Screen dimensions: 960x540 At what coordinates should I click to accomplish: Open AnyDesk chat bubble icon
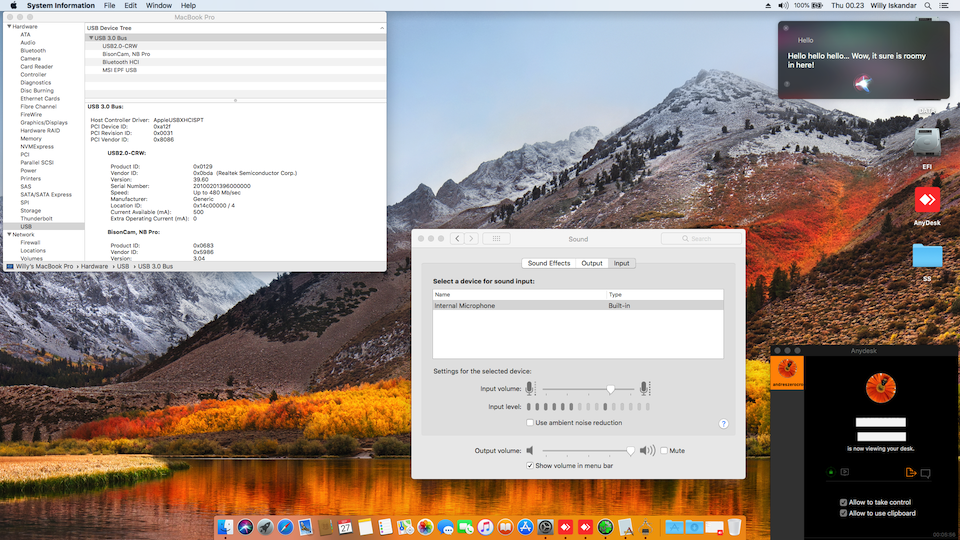[x=926, y=473]
